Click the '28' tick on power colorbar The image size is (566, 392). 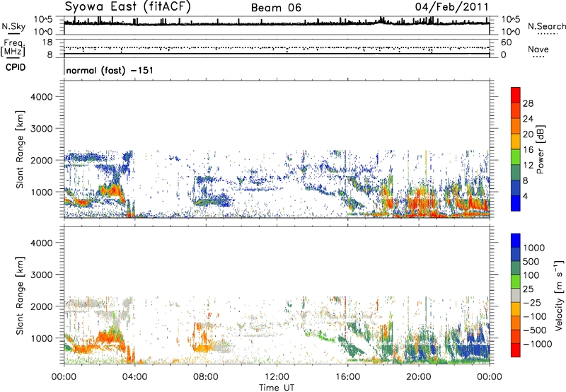[528, 103]
